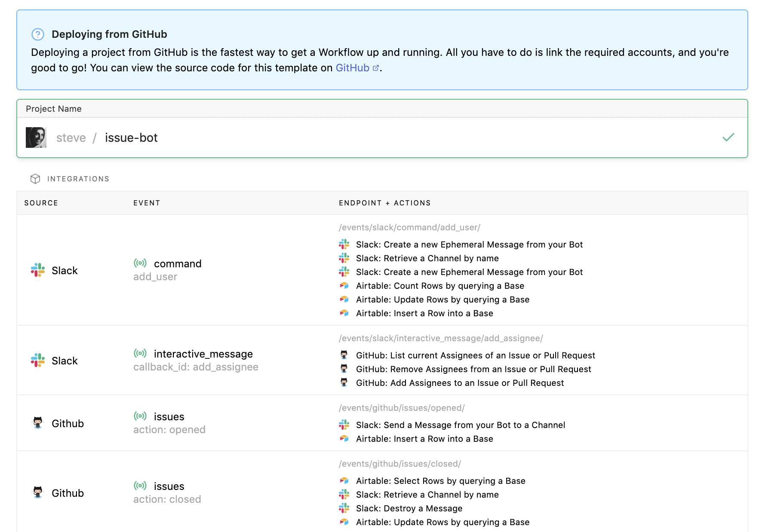The width and height of the screenshot is (762, 532).
Task: Click GitHub icon next to List current Assignees
Action: (344, 355)
